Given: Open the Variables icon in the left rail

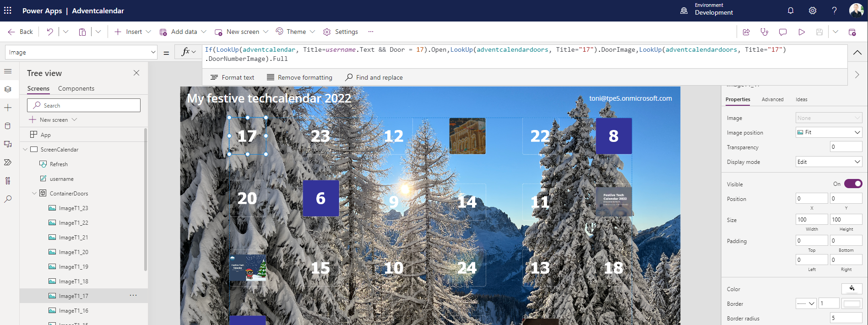Looking at the screenshot, I should [x=8, y=181].
